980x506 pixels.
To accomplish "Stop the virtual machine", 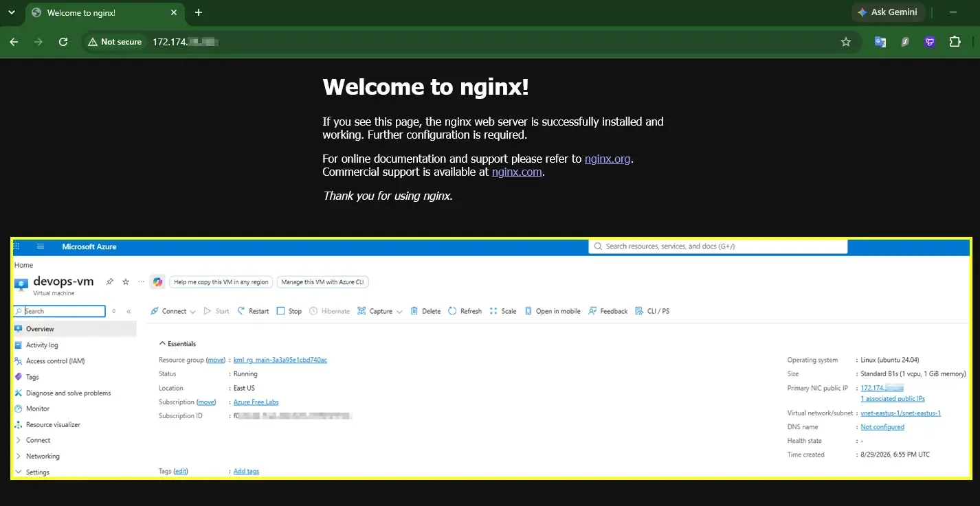I will click(289, 311).
